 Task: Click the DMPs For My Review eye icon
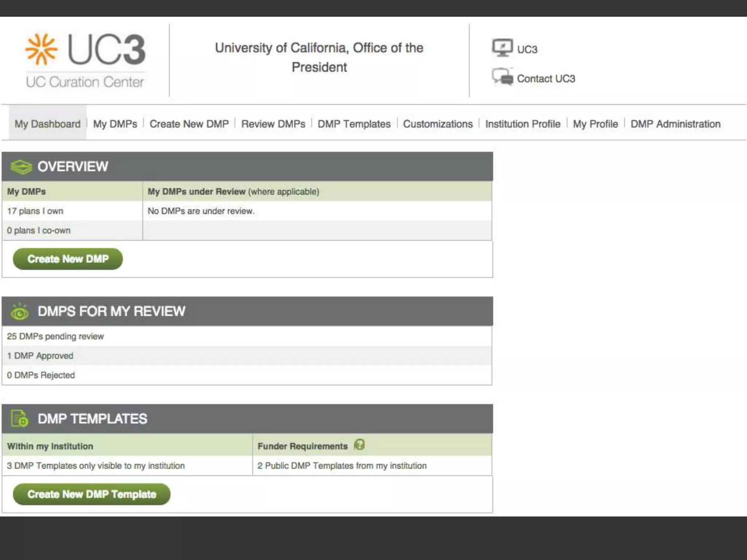(20, 312)
